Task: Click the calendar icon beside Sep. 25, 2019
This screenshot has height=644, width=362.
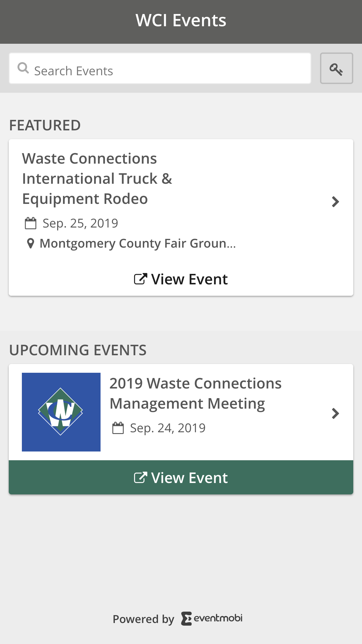Action: [x=30, y=223]
